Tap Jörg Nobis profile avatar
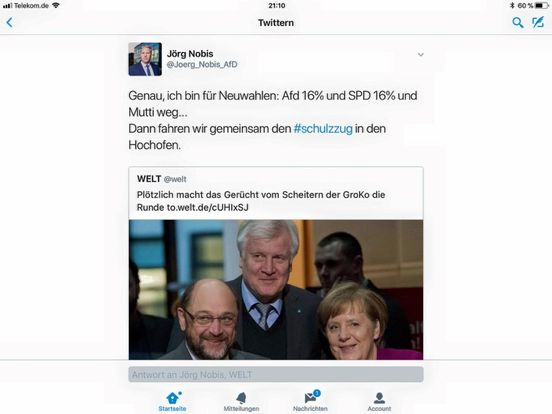The width and height of the screenshot is (552, 414). [x=145, y=59]
